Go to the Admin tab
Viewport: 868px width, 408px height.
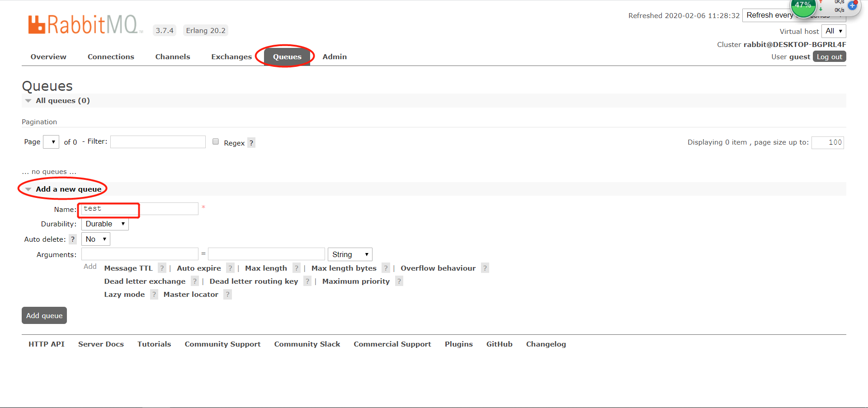pyautogui.click(x=335, y=56)
